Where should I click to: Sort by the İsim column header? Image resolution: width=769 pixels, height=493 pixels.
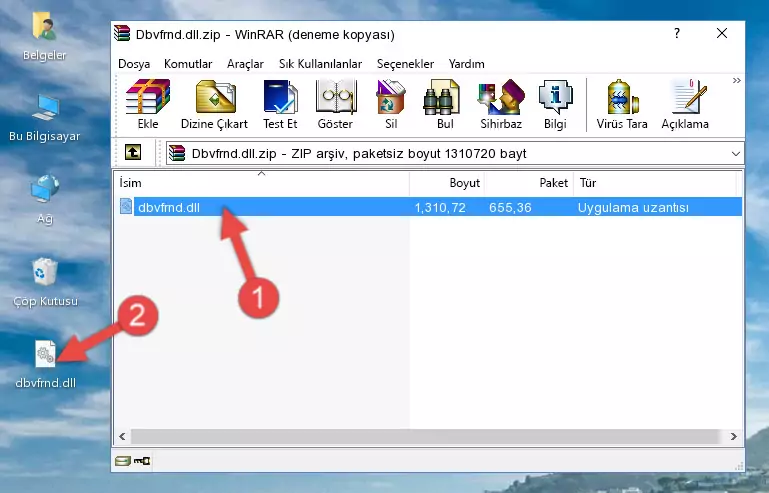(262, 183)
